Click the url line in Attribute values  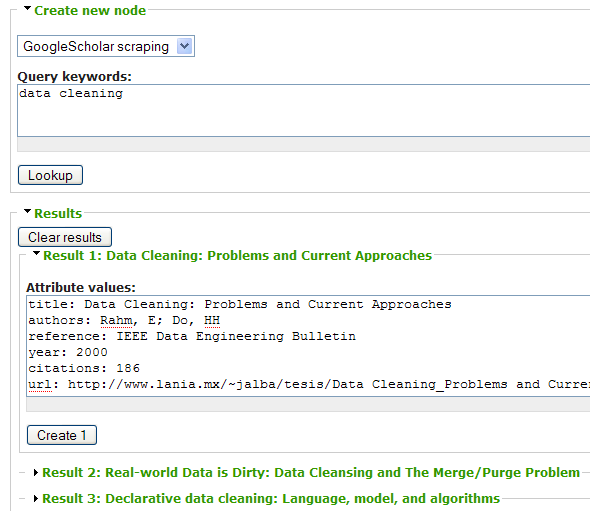pyautogui.click(x=309, y=384)
